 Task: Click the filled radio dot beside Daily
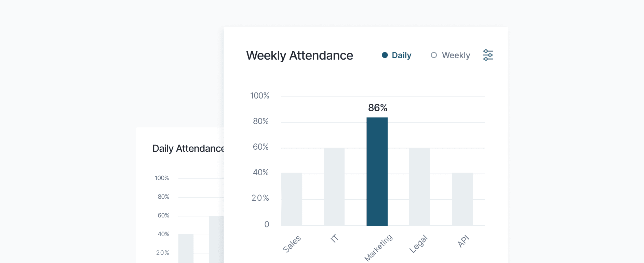pos(385,55)
